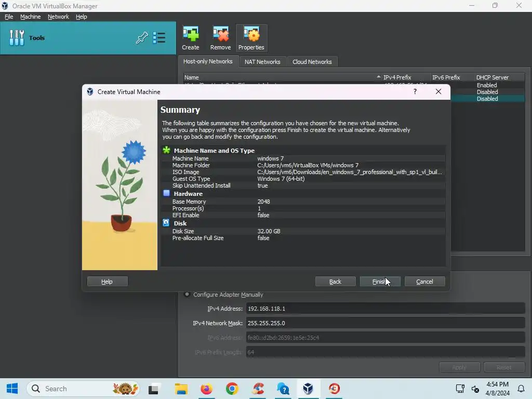Image resolution: width=532 pixels, height=399 pixels.
Task: Click the IPv4 Network Mask field
Action: pyautogui.click(x=385, y=323)
